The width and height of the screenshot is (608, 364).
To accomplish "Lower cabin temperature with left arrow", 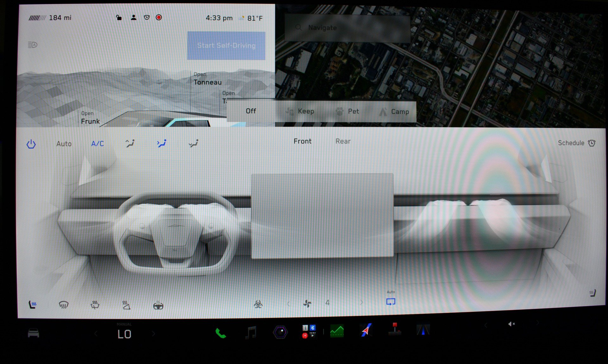I will (x=96, y=334).
